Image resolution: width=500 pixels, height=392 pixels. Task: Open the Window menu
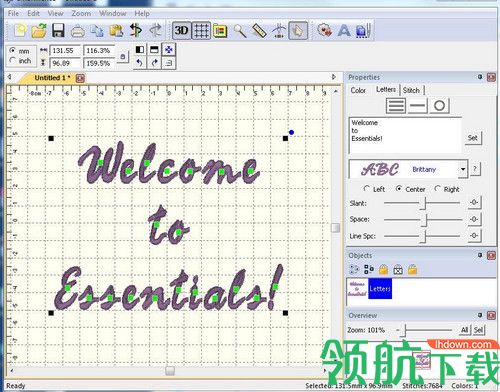[113, 13]
